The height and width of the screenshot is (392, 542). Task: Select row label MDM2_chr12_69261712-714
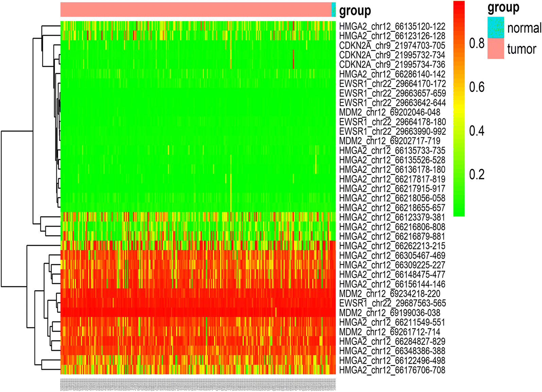pyautogui.click(x=390, y=332)
